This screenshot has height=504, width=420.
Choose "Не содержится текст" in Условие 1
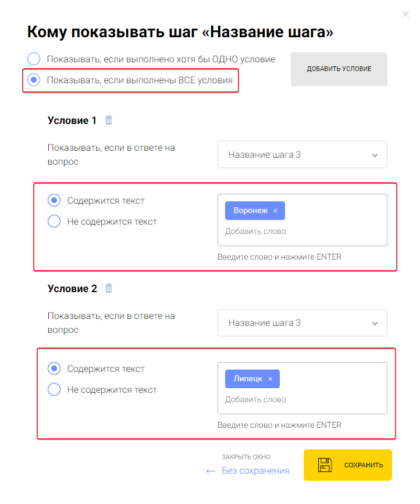tap(54, 222)
